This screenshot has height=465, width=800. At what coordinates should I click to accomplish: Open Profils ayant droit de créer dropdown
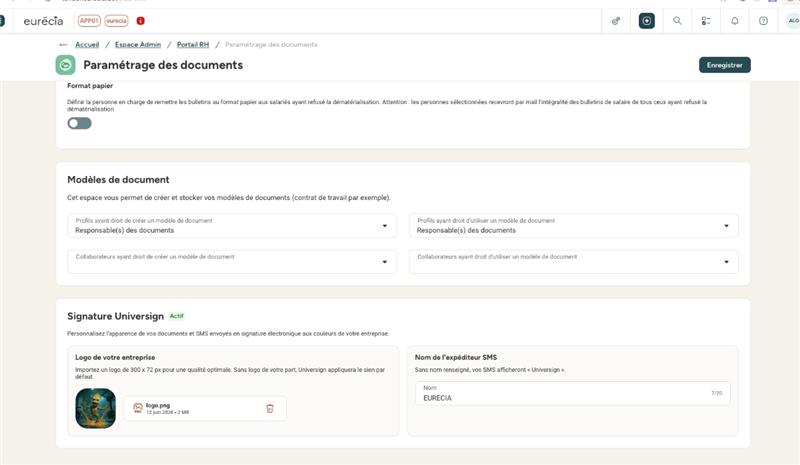pyautogui.click(x=232, y=226)
